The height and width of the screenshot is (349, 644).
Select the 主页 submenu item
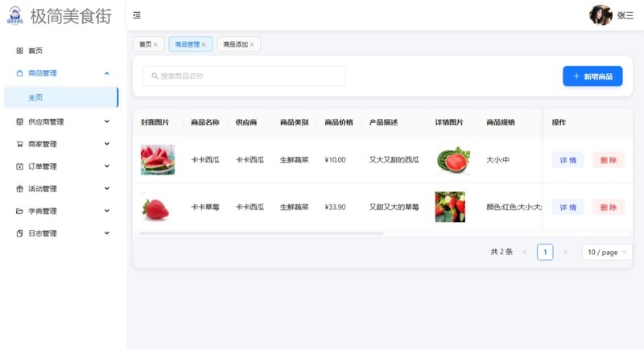tap(61, 97)
